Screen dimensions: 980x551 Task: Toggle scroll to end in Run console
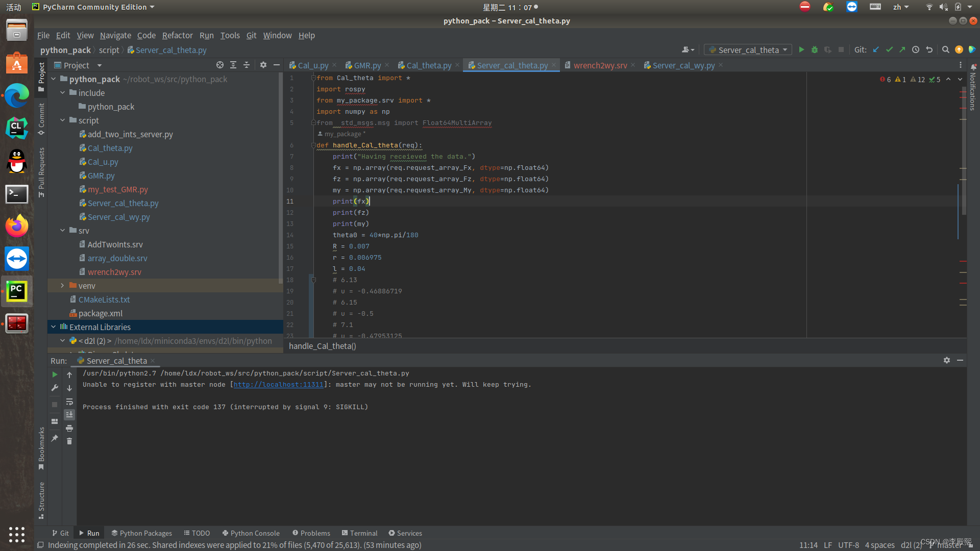tap(69, 414)
